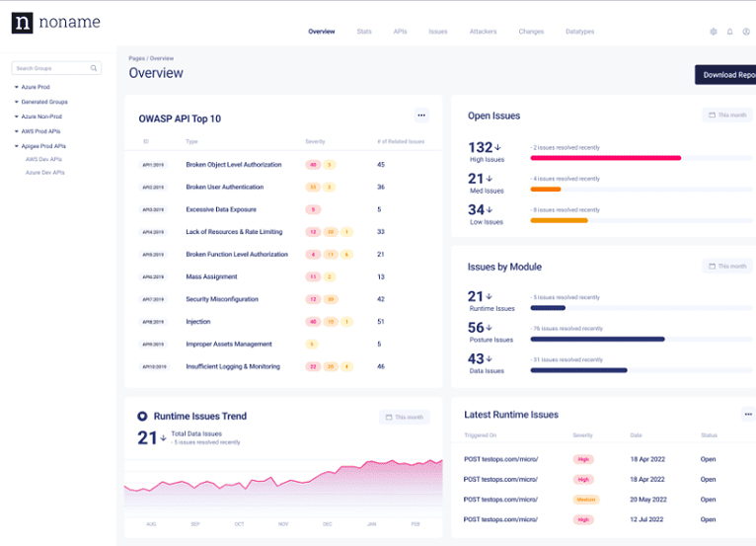The width and height of the screenshot is (756, 546).
Task: Click the Runtime Issues Trend chart area
Action: (x=283, y=487)
